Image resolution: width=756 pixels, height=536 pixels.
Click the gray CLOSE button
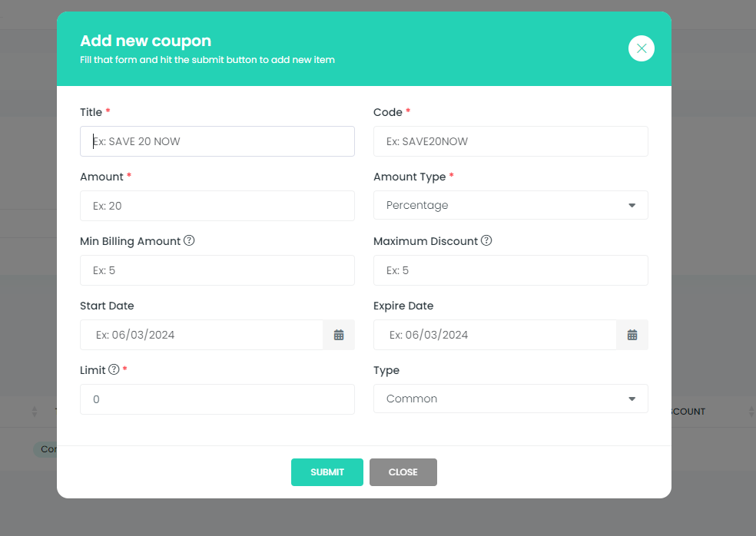(x=403, y=472)
